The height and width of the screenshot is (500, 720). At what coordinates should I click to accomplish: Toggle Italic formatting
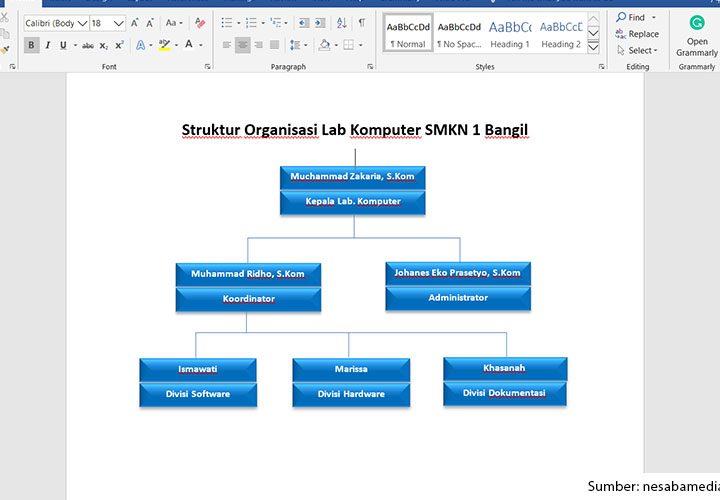(x=47, y=45)
